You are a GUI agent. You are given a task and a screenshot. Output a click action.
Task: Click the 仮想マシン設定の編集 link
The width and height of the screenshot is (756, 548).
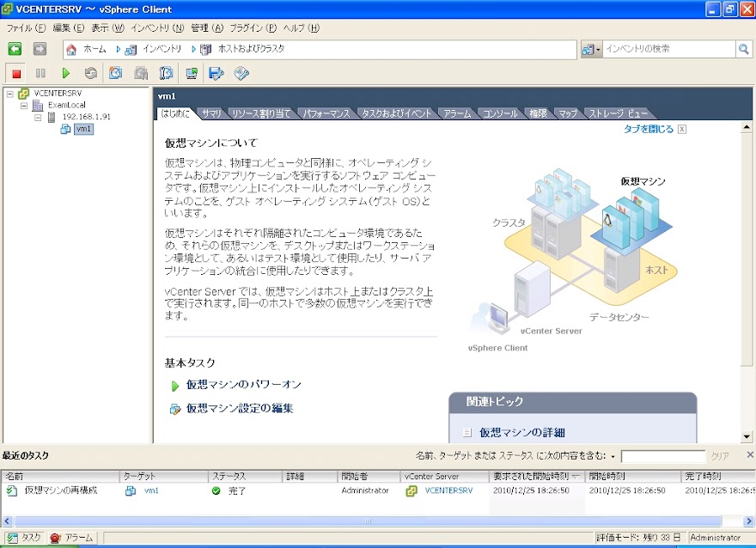240,409
